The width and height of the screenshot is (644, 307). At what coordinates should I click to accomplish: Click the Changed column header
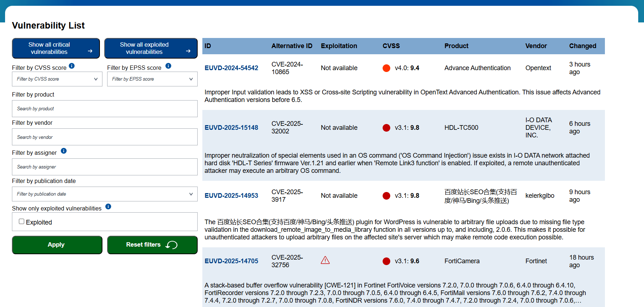582,46
